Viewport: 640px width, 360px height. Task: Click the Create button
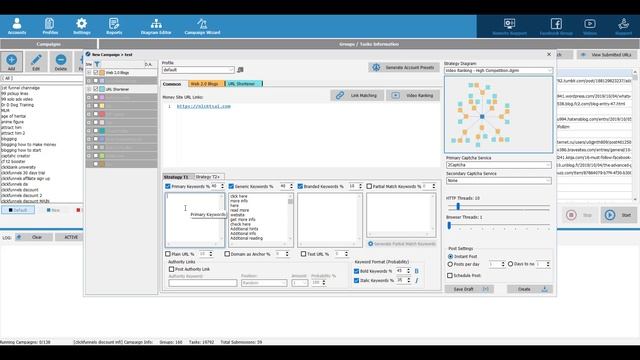(x=530, y=289)
